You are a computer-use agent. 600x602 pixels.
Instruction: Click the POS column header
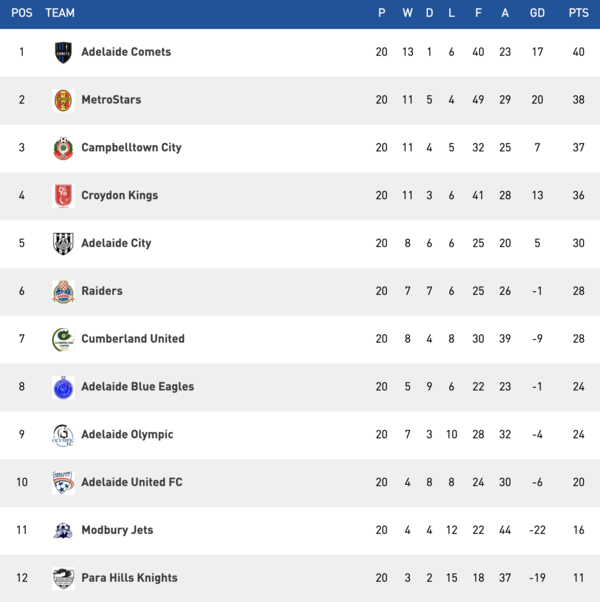click(22, 13)
